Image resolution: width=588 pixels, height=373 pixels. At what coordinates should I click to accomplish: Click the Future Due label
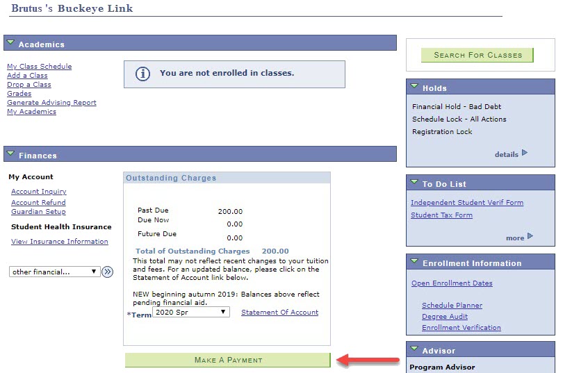coord(157,234)
